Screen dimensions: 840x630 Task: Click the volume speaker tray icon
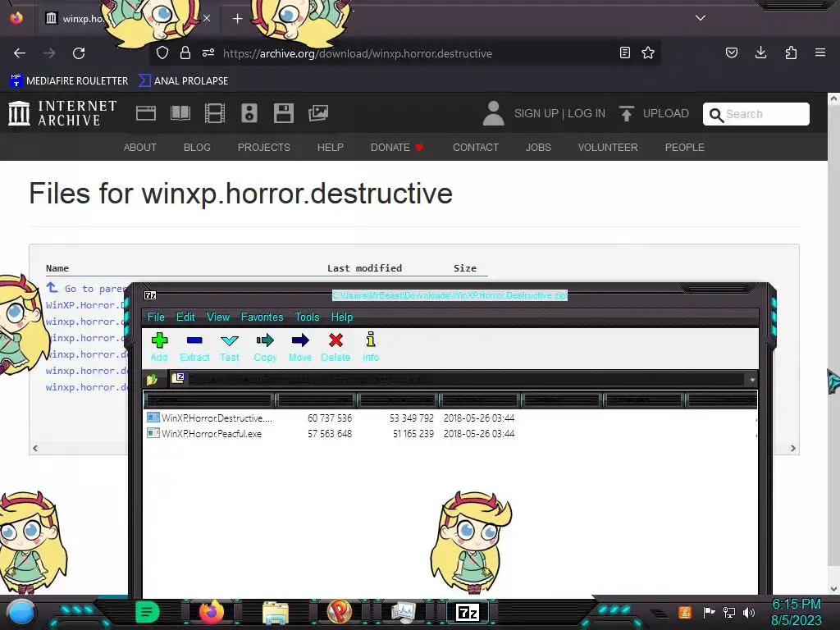tap(748, 612)
